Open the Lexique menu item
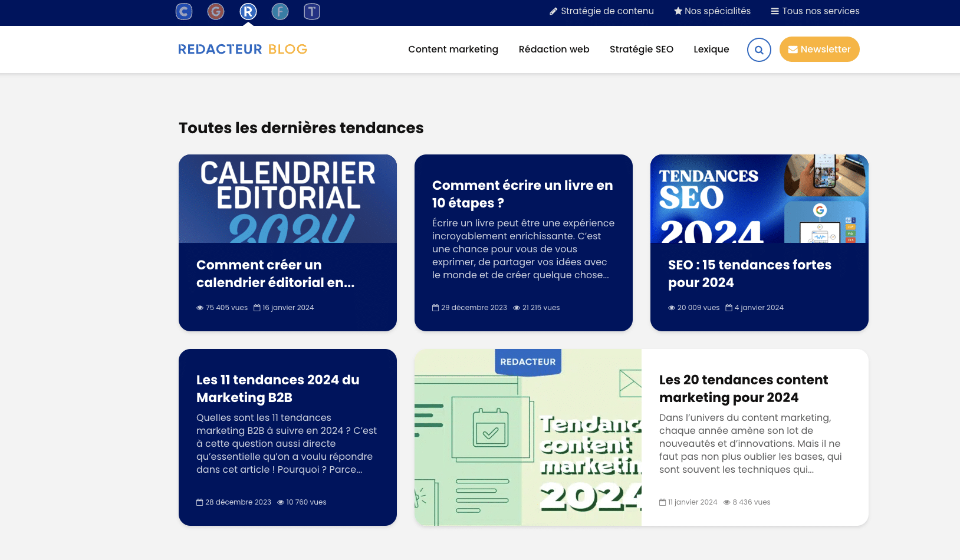 (711, 50)
